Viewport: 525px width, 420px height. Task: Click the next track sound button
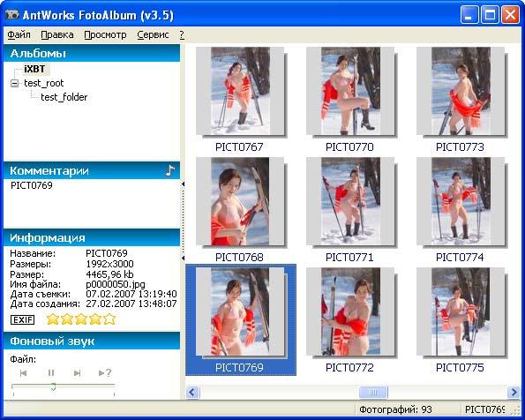click(78, 372)
